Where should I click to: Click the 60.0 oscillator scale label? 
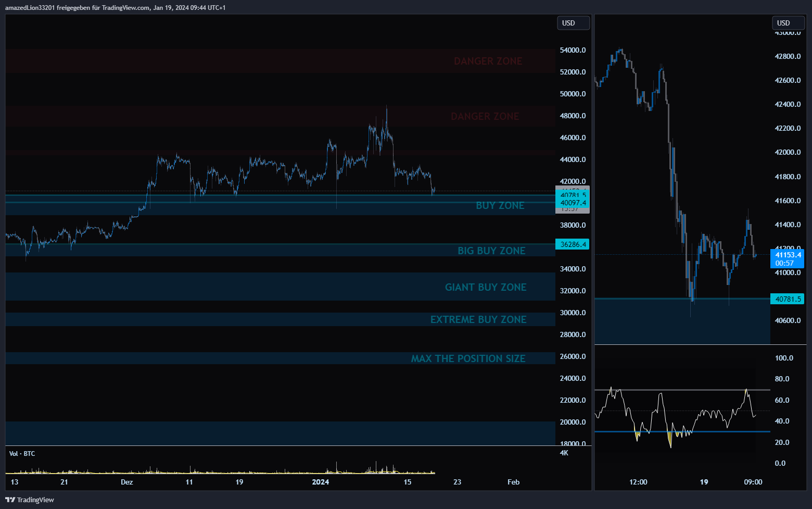click(782, 400)
